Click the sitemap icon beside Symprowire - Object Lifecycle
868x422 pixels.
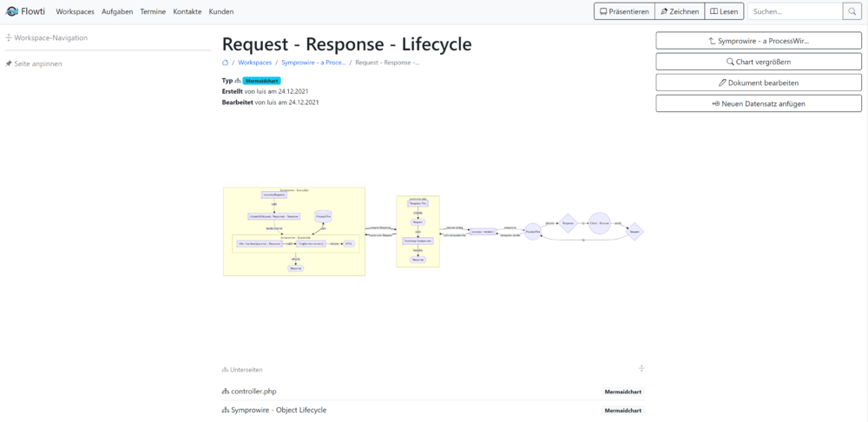pyautogui.click(x=226, y=410)
